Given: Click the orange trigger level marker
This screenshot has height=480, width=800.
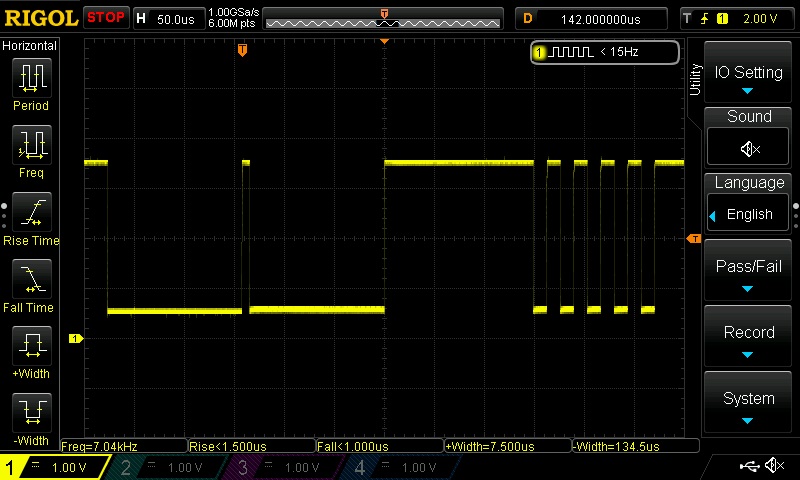Looking at the screenshot, I should point(694,238).
